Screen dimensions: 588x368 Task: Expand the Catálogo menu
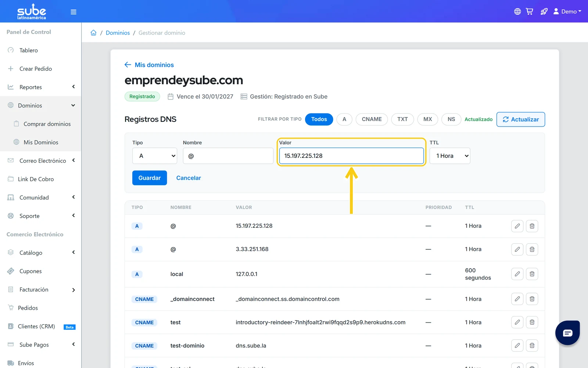40,253
